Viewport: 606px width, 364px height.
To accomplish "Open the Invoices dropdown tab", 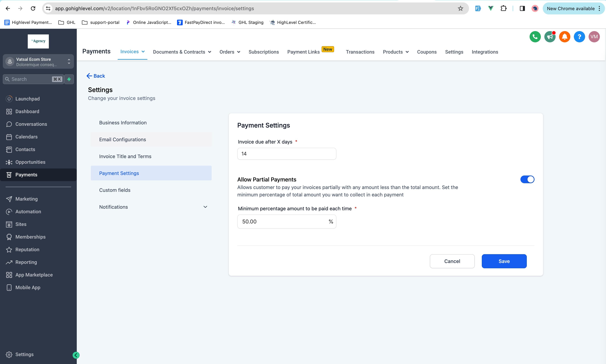I will click(x=132, y=52).
